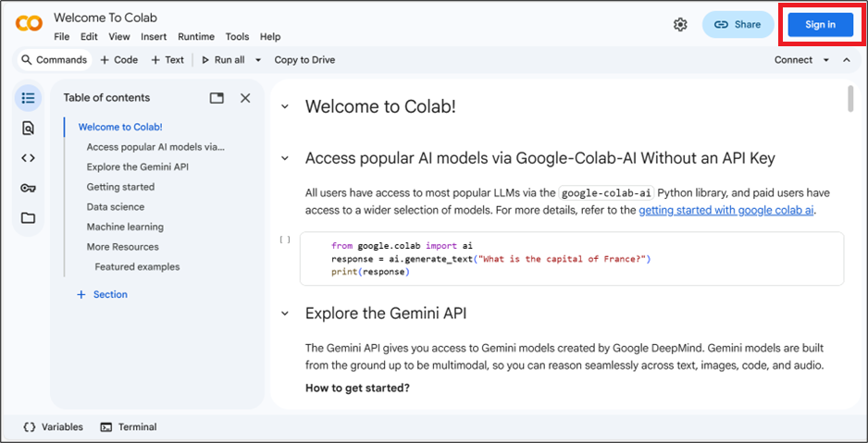
Task: Select Data science in table of contents
Action: click(115, 207)
